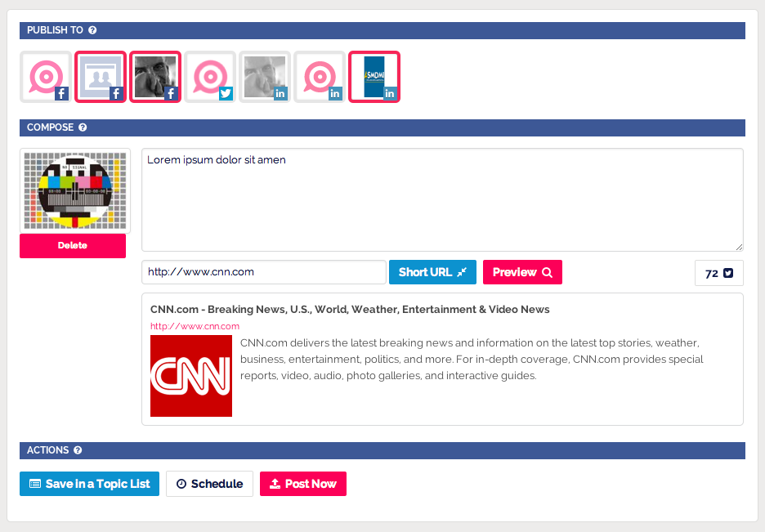Click the Twitter character counter showing 72
765x532 pixels.
(718, 273)
